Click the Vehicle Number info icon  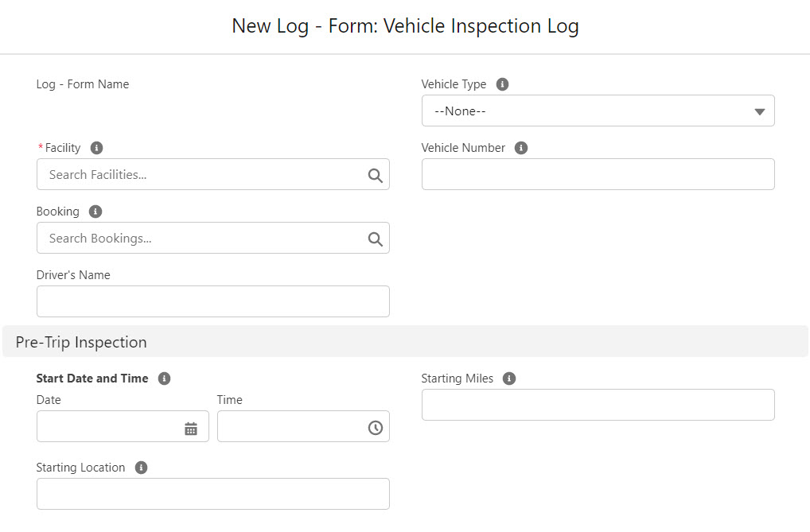tap(521, 148)
